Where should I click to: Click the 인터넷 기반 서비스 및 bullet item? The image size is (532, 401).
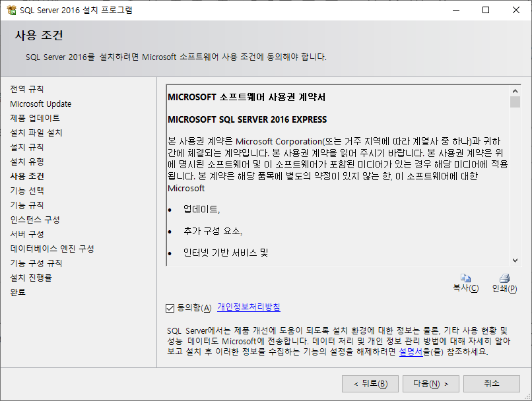226,253
